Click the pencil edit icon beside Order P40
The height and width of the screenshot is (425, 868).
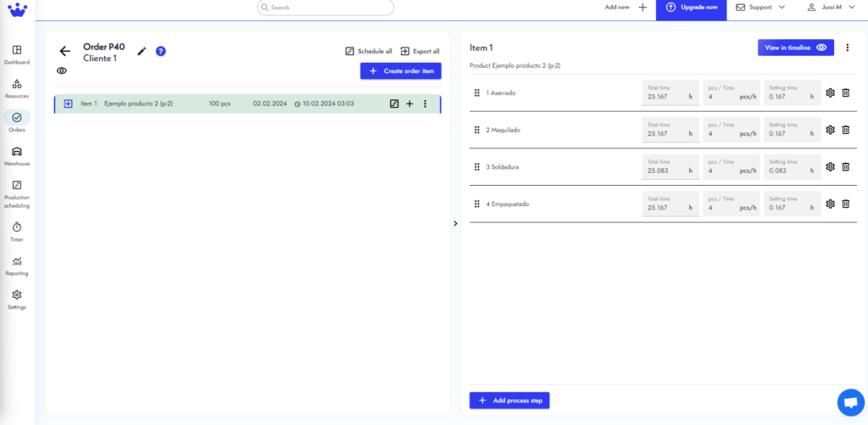pyautogui.click(x=142, y=52)
